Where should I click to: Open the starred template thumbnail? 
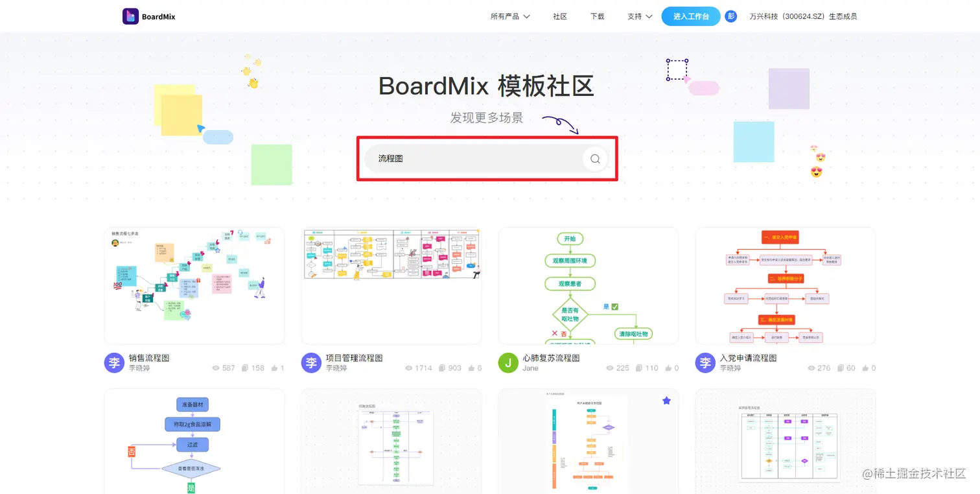[x=589, y=441]
